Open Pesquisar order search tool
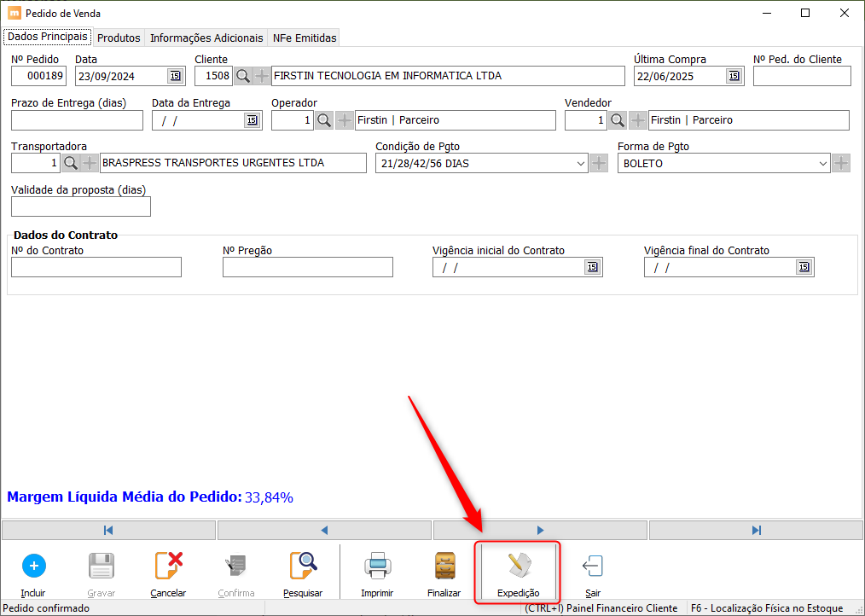This screenshot has height=616, width=865. (303, 566)
